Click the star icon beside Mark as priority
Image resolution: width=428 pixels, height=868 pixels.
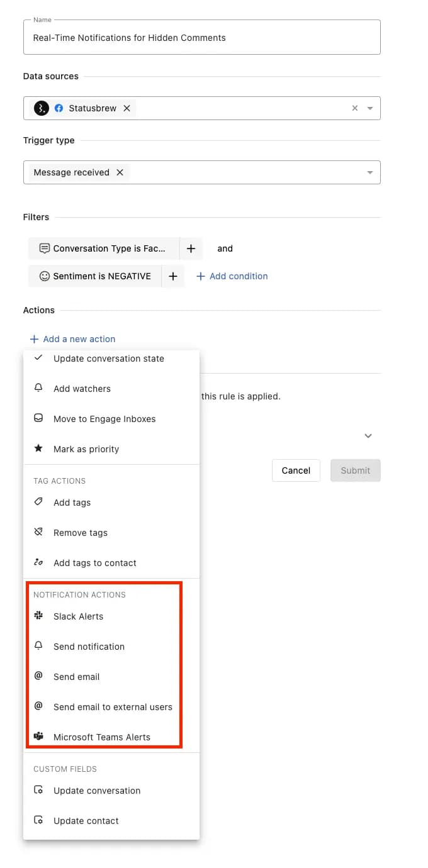pyautogui.click(x=38, y=448)
